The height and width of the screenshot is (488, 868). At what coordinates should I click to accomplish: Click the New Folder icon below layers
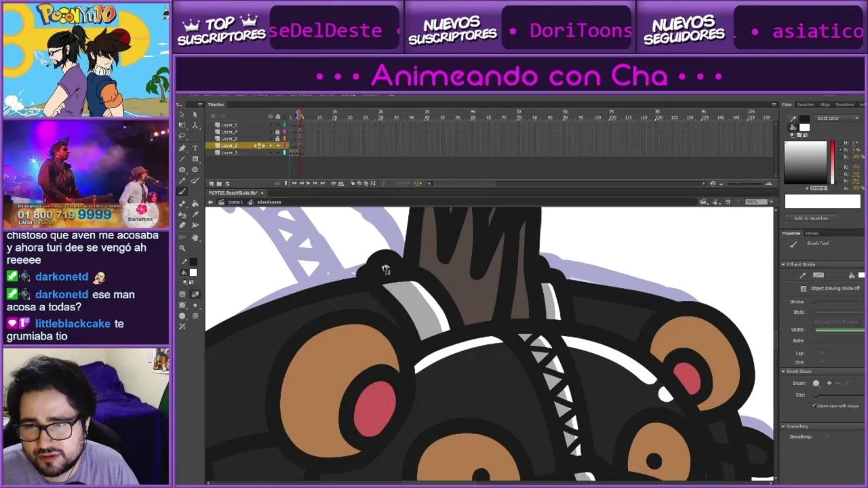tap(219, 183)
